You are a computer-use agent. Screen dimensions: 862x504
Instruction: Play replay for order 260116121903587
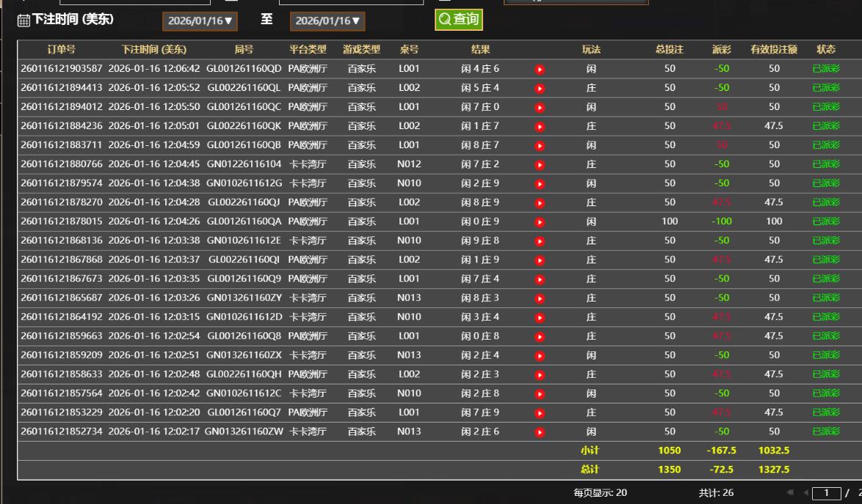click(x=540, y=70)
